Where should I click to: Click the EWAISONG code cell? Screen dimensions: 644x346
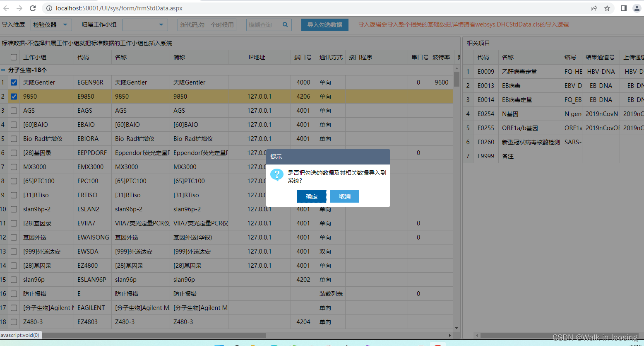click(x=93, y=237)
